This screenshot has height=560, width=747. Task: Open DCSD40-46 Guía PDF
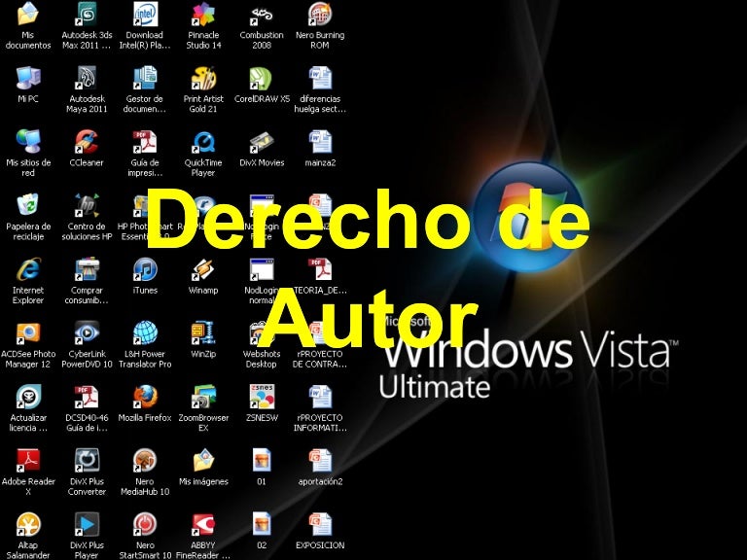click(x=87, y=397)
